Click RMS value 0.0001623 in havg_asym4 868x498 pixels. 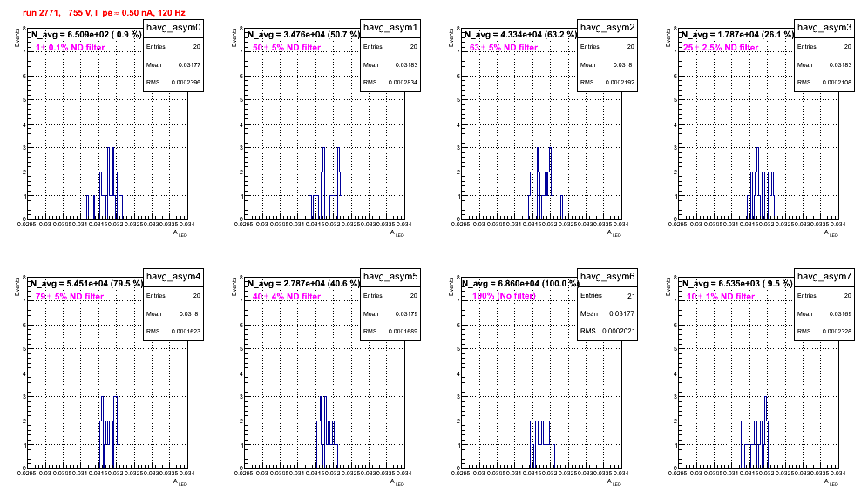coord(186,332)
